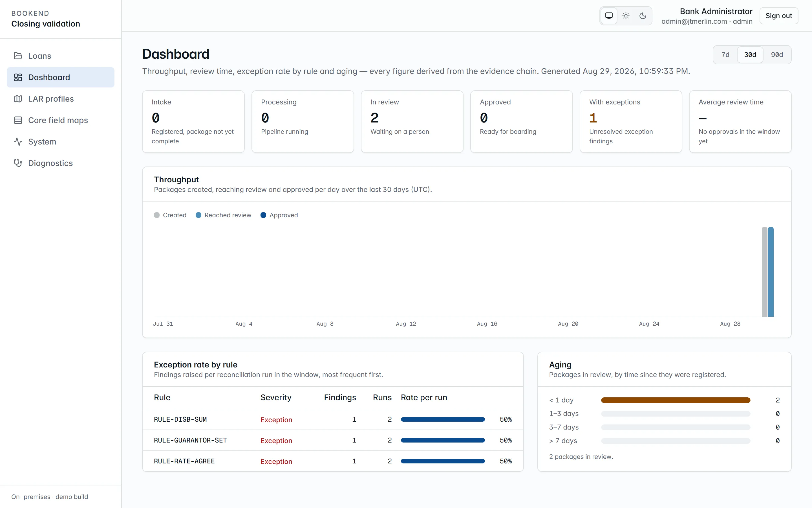
Task: Click RULE-DISB-SUM rate per run bar
Action: click(443, 419)
